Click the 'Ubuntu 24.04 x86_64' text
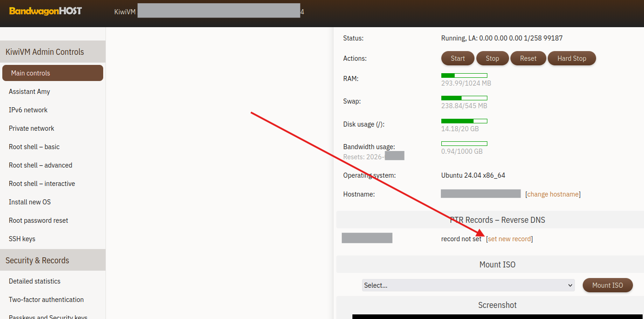Image resolution: width=644 pixels, height=319 pixels. [473, 175]
